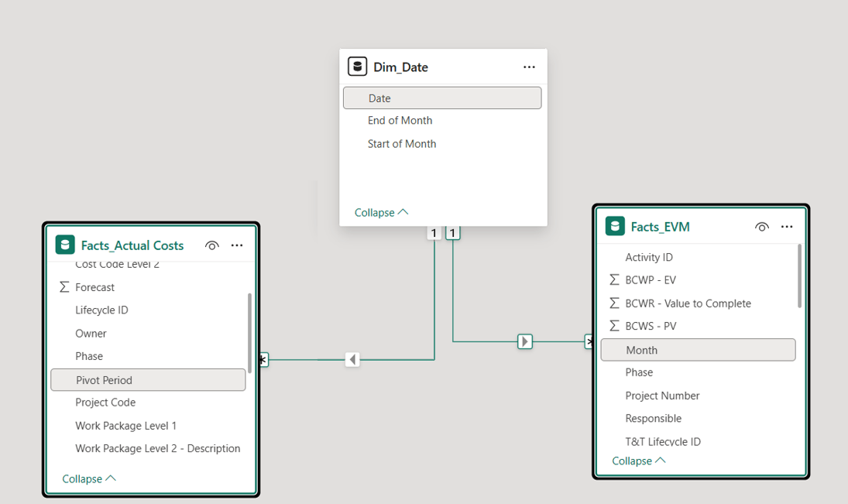Click the Facts_Actual Costs table database icon
Viewport: 848px width, 504px height.
65,245
